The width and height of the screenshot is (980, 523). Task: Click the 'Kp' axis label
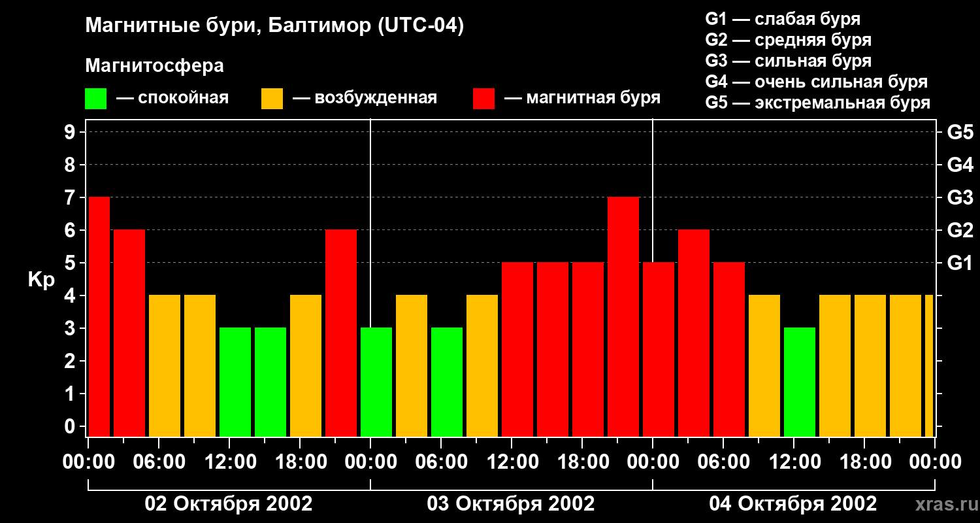[x=41, y=280]
